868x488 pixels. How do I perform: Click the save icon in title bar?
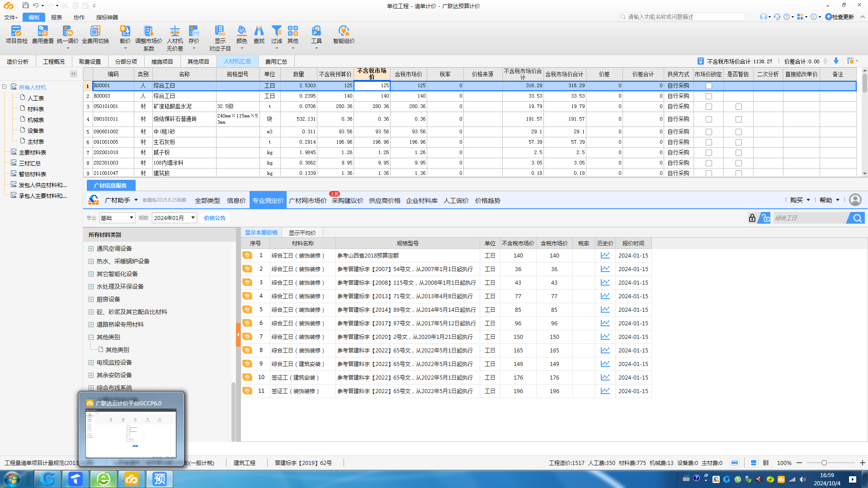click(25, 5)
